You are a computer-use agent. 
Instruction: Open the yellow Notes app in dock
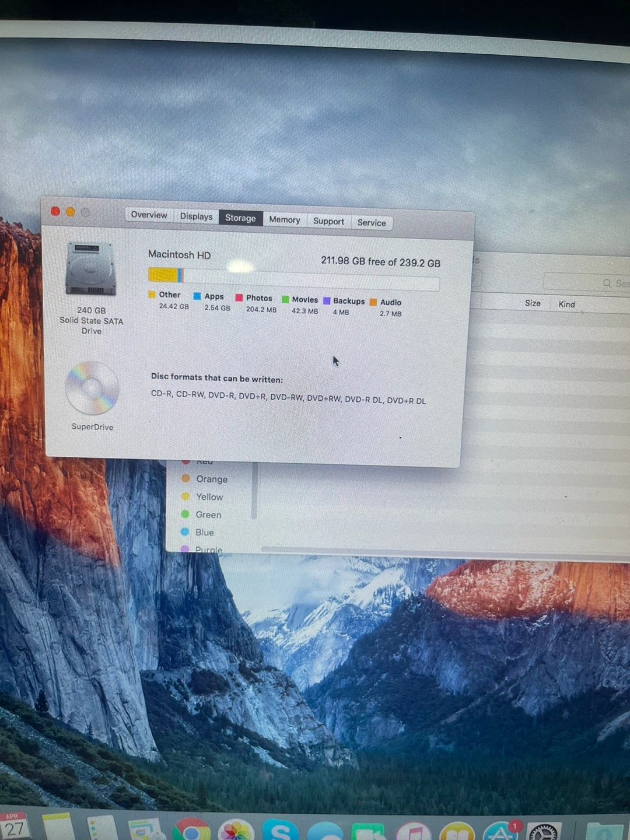click(x=58, y=828)
